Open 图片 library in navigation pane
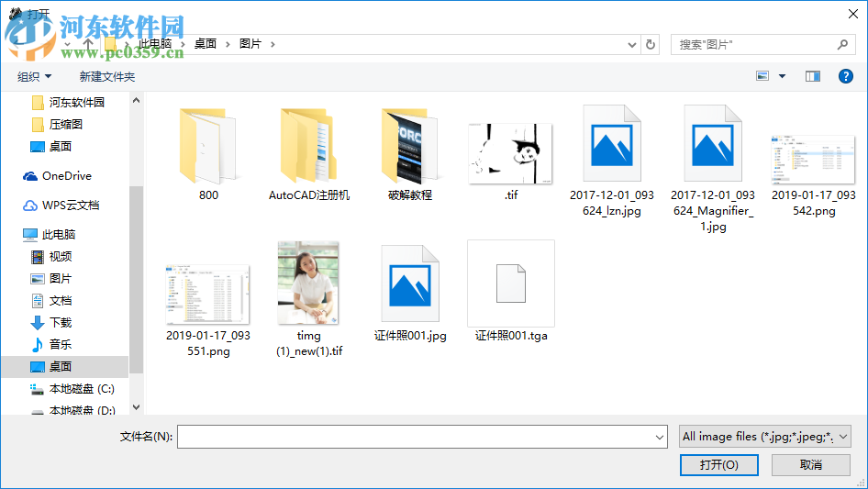 coord(51,279)
